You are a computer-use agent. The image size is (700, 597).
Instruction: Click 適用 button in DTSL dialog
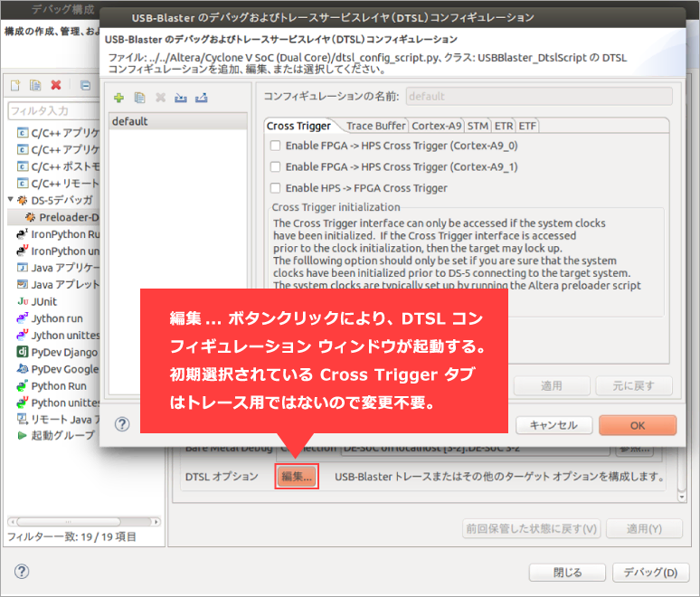click(552, 386)
